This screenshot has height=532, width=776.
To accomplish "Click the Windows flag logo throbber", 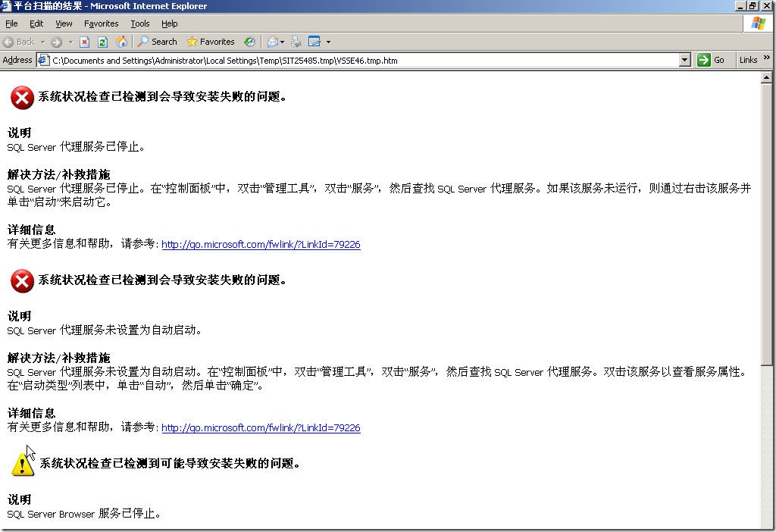I will tap(758, 23).
